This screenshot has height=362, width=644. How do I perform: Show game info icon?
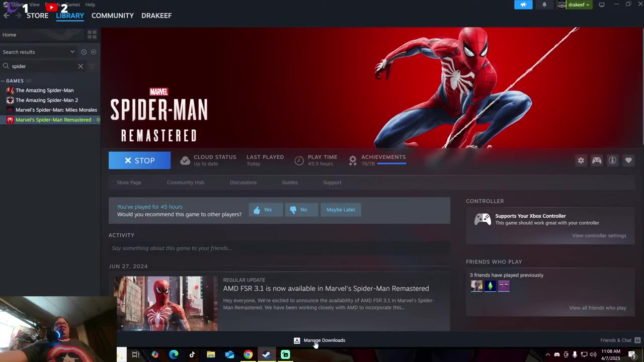pos(612,160)
